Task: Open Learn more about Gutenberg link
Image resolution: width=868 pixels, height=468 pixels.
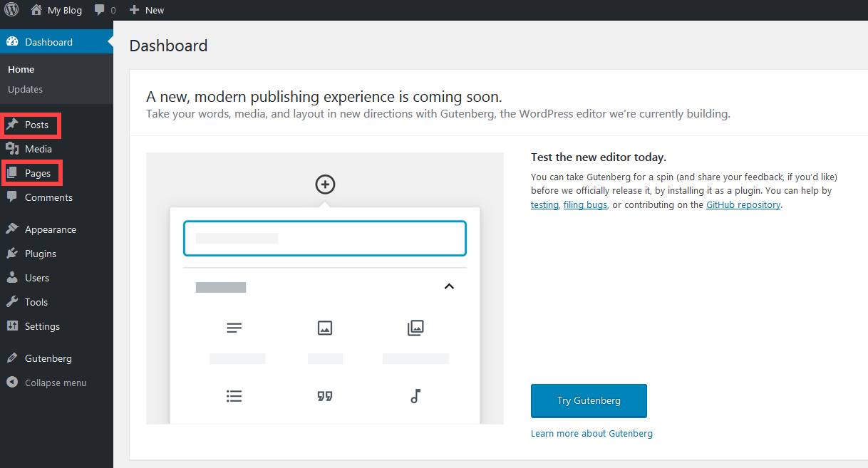Action: [x=591, y=433]
